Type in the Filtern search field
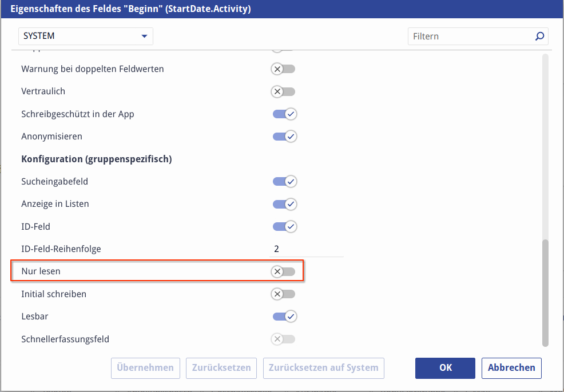564x392 pixels. coord(469,37)
